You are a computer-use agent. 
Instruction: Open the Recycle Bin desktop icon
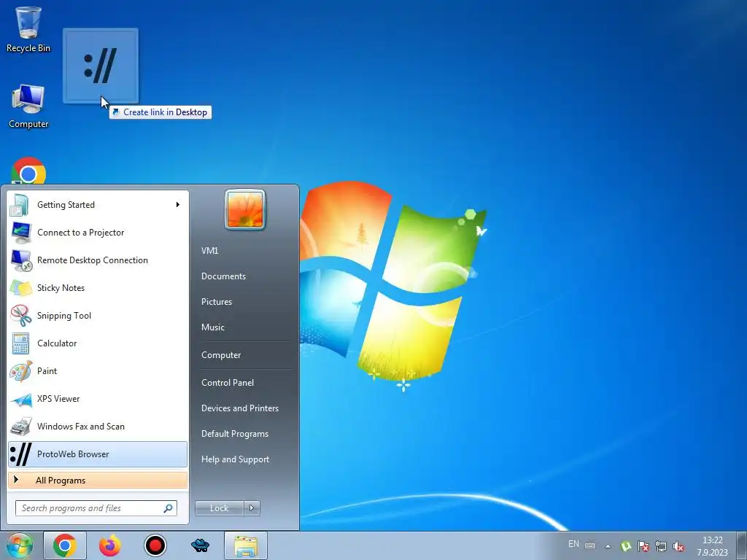click(x=28, y=28)
